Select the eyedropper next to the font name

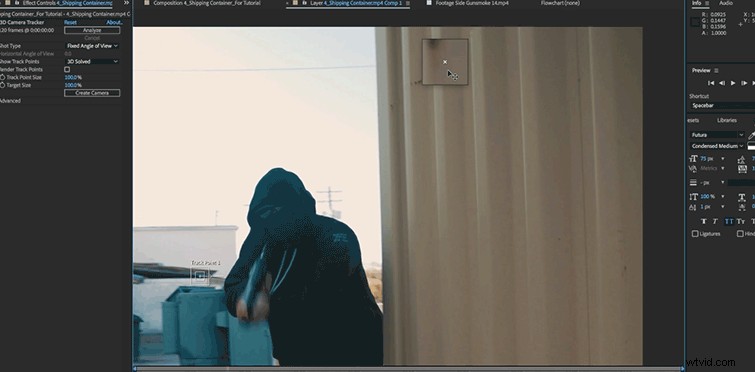(x=751, y=136)
